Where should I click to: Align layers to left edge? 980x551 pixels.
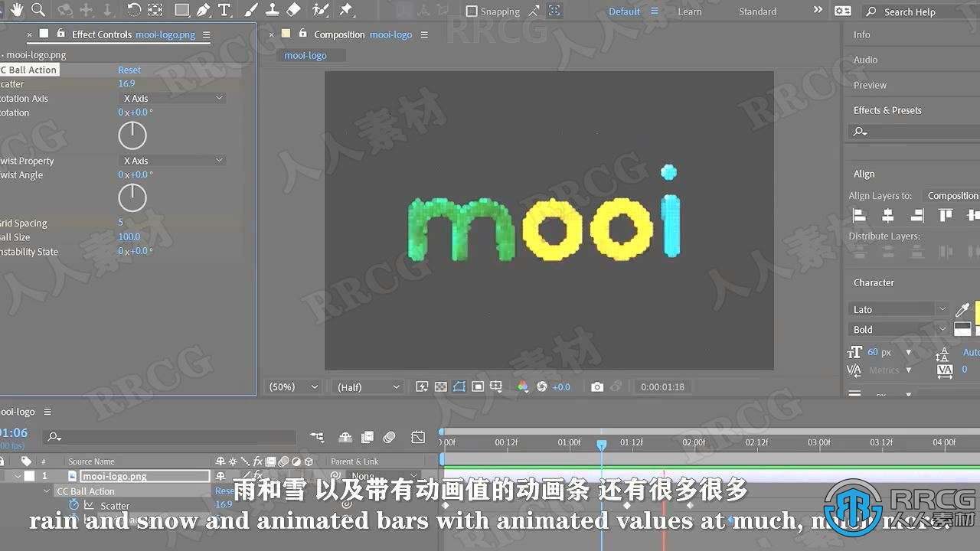click(x=859, y=216)
